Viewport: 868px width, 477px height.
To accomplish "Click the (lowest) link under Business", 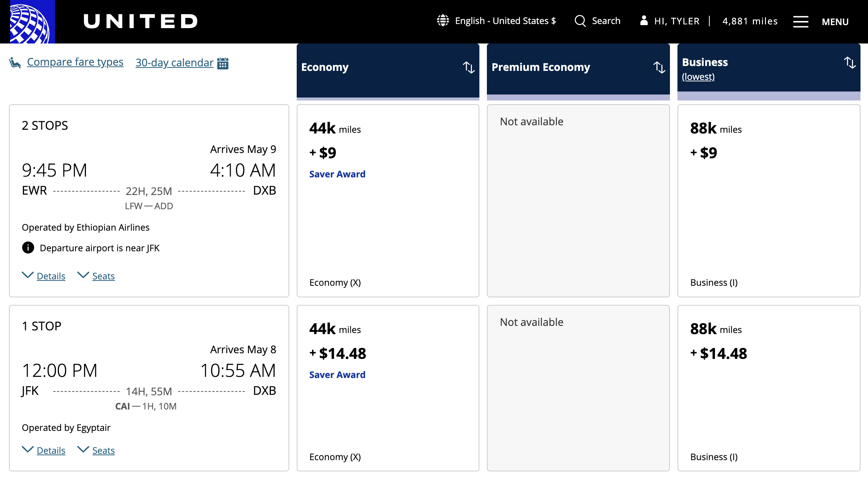I will tap(698, 76).
